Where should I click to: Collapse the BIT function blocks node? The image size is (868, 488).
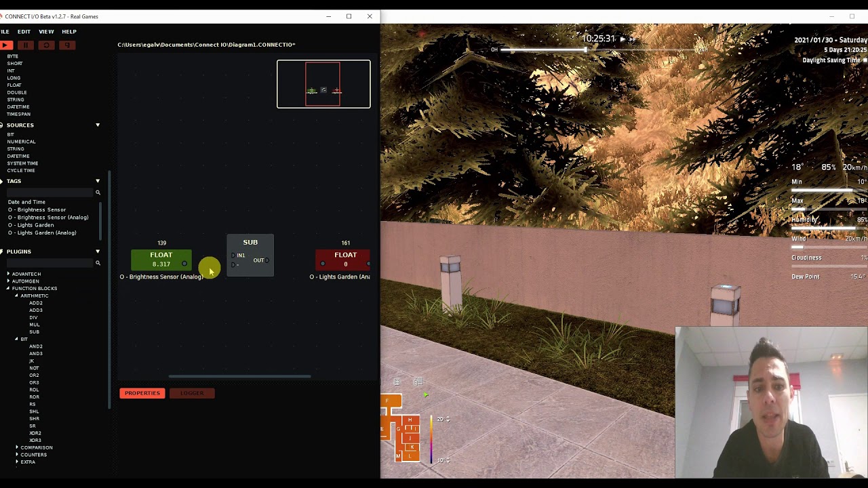pos(16,339)
